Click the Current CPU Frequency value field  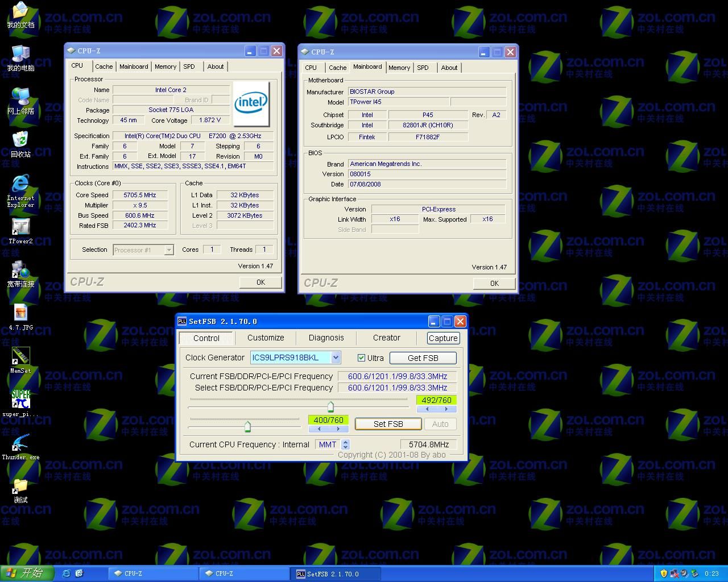point(428,444)
